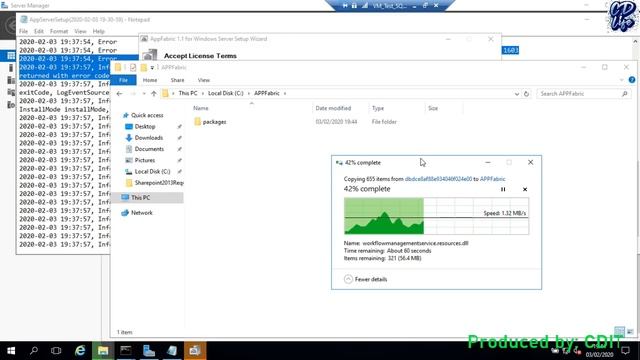Select Local Disk (C:) in breadcrumb
640x360 pixels.
click(x=225, y=93)
